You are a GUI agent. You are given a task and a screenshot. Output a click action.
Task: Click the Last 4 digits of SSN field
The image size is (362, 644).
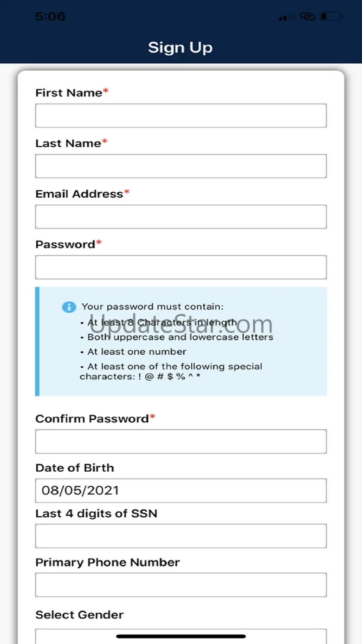(x=181, y=536)
